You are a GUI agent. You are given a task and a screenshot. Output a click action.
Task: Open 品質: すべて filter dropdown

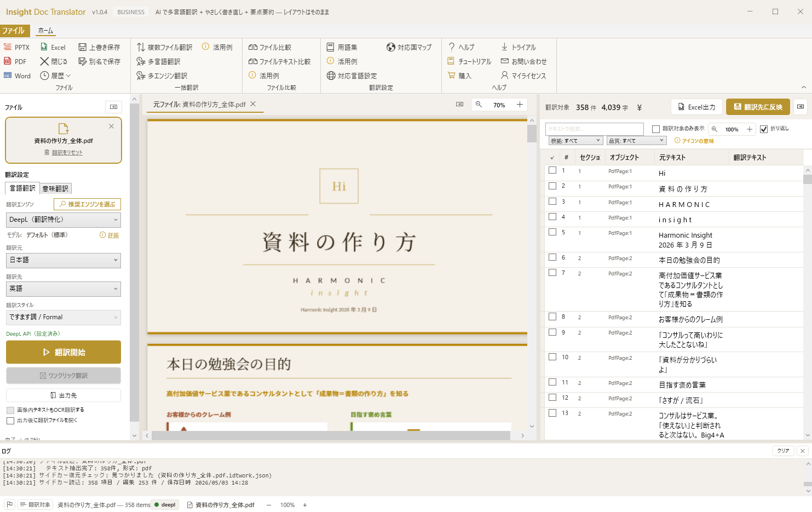[x=636, y=141]
